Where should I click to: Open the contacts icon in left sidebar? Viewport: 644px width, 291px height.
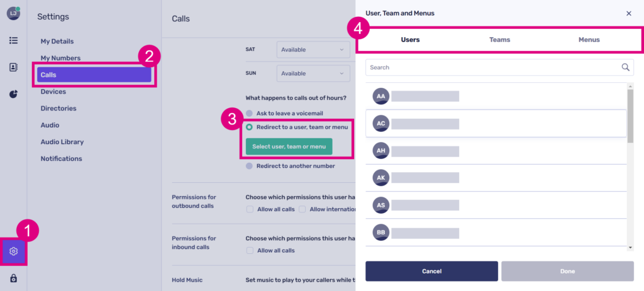pyautogui.click(x=13, y=67)
